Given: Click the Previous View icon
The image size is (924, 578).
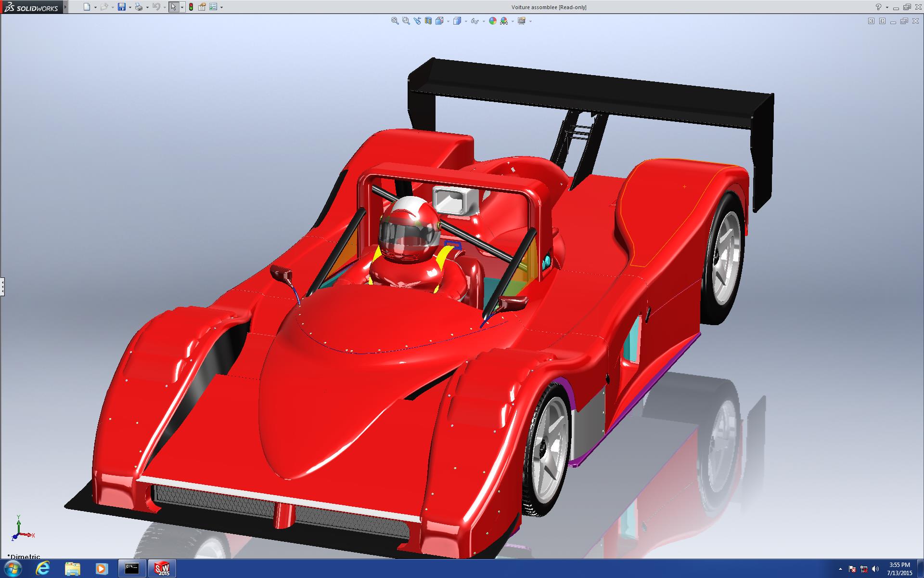Looking at the screenshot, I should coord(417,21).
